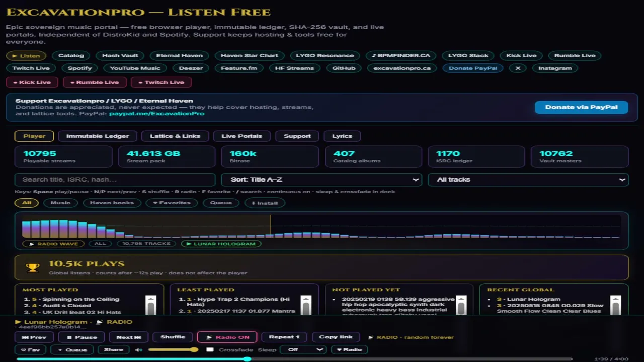Click the waveform visualizer timeline
The width and height of the screenshot is (644, 362).
pyautogui.click(x=321, y=227)
